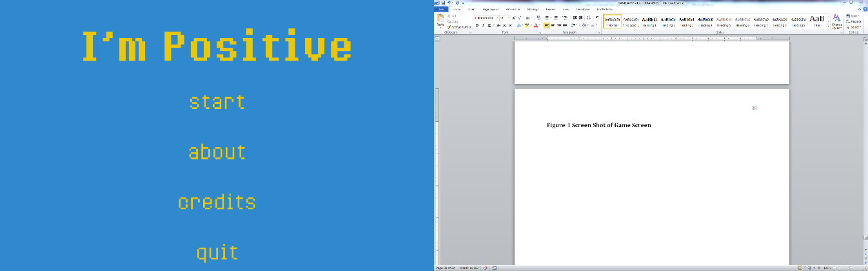
Task: Open the Select dropdown in Editing group
Action: pos(853,27)
